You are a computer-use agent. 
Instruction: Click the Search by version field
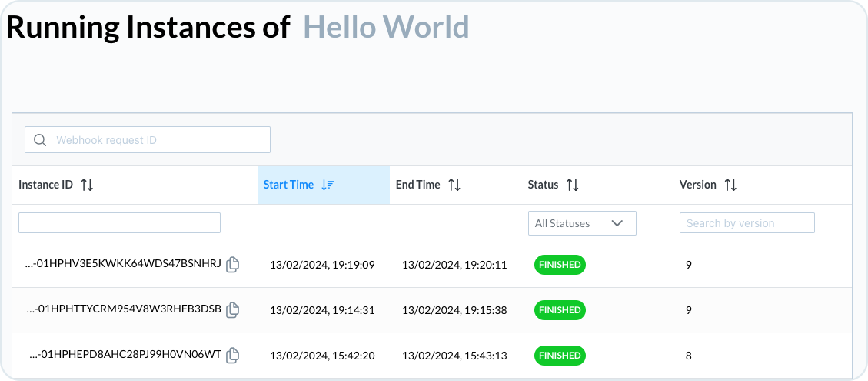click(747, 223)
